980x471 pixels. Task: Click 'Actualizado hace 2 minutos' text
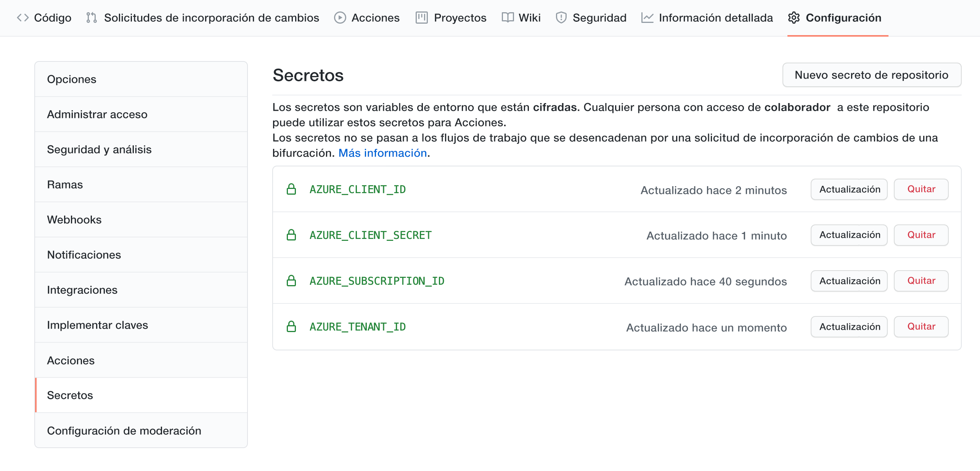tap(714, 190)
